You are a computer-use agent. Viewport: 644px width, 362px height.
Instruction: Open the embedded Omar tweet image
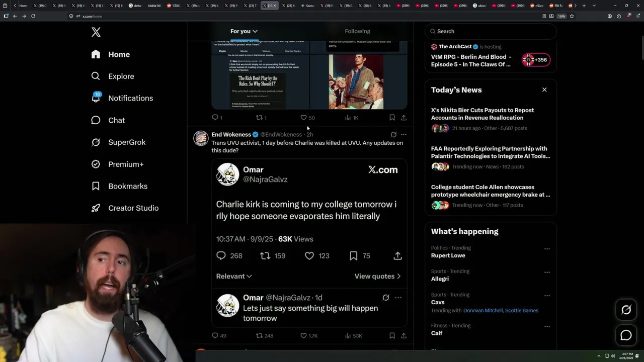[309, 243]
